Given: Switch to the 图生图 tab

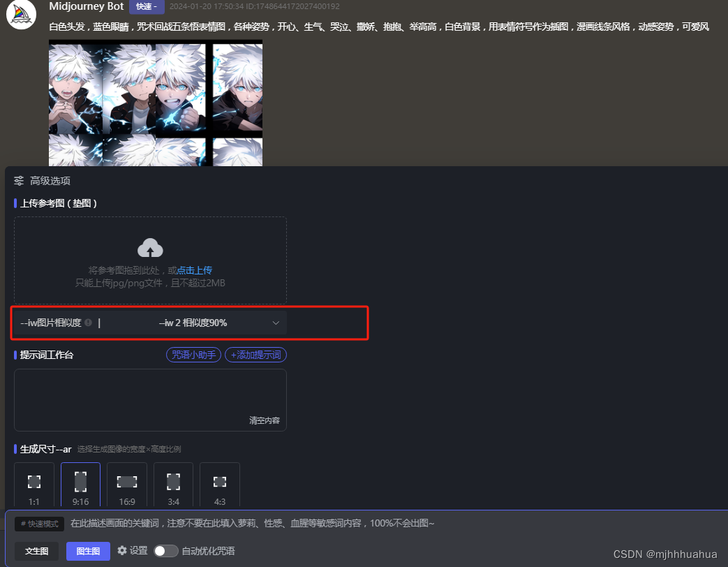Looking at the screenshot, I should [x=88, y=551].
